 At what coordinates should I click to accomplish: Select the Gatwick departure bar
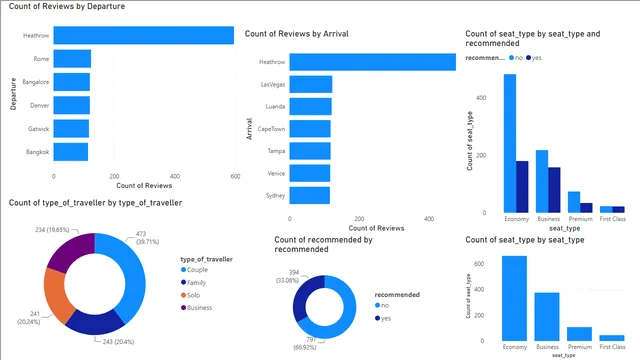pos(71,128)
